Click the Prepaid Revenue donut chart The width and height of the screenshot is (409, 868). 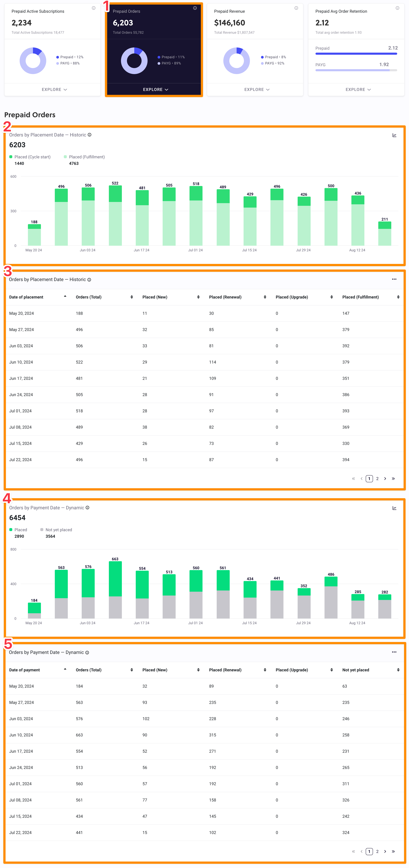point(237,61)
